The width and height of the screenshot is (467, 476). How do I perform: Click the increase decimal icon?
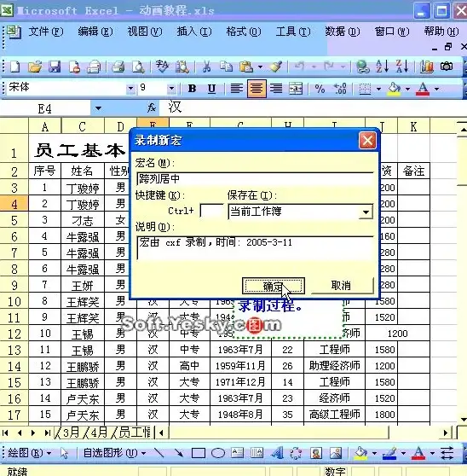(x=340, y=89)
